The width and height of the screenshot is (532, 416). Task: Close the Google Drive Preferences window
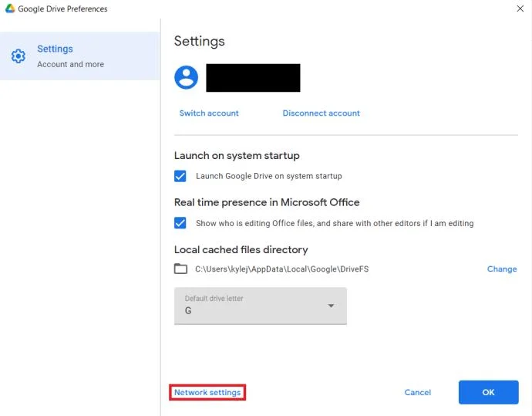coord(520,8)
